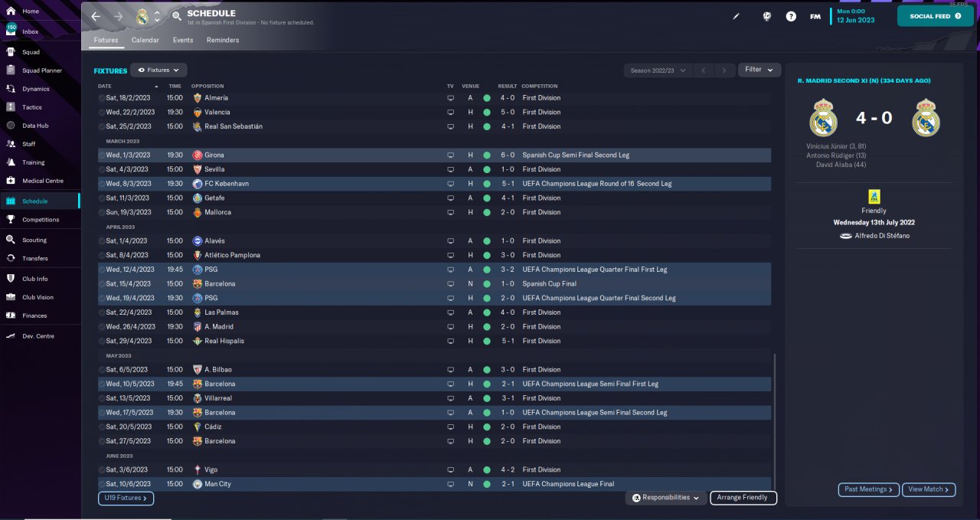This screenshot has width=980, height=520.
Task: Click the back navigation arrow
Action: tap(96, 16)
